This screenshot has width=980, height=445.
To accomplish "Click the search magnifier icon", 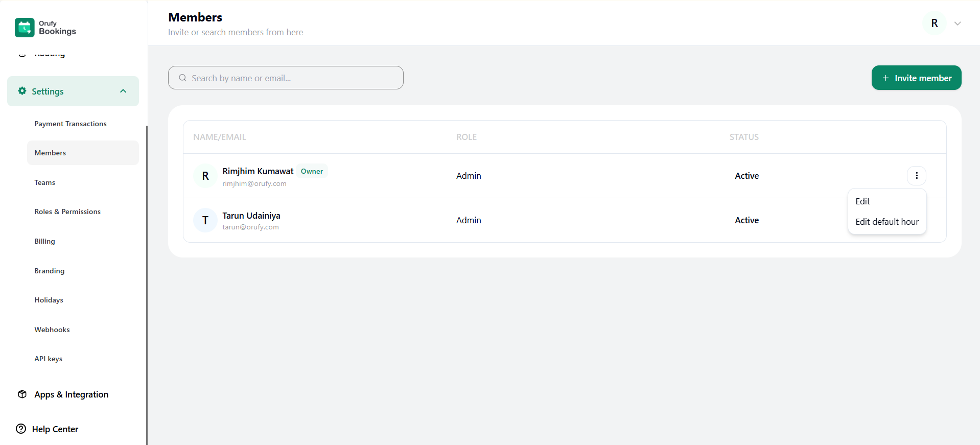I will pos(182,78).
